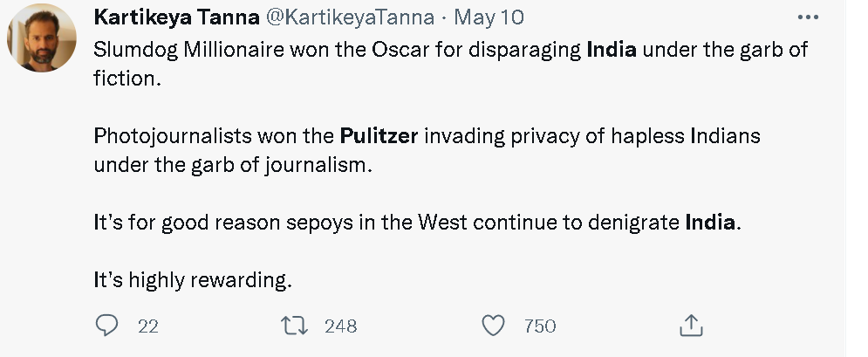Click the like count 750

coord(540,326)
